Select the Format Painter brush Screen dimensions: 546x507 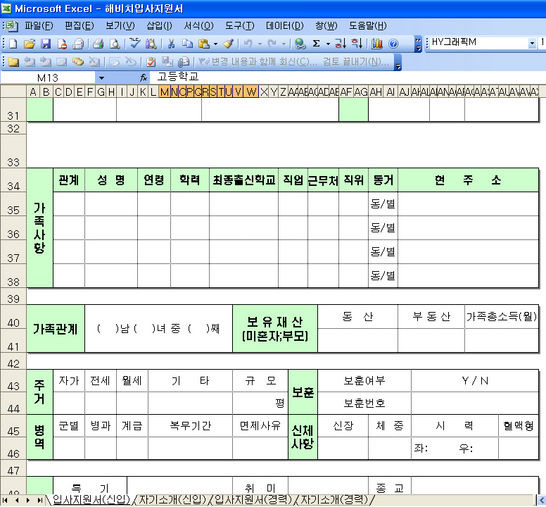(x=228, y=44)
